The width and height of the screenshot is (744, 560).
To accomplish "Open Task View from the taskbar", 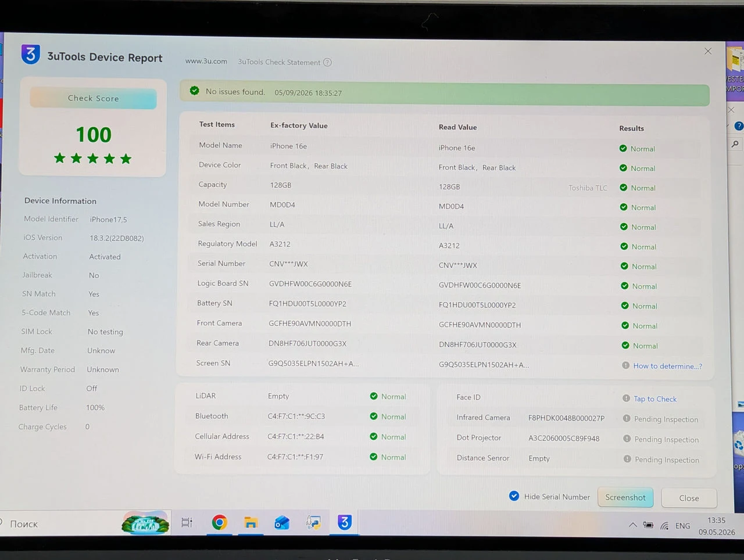I will (x=187, y=522).
